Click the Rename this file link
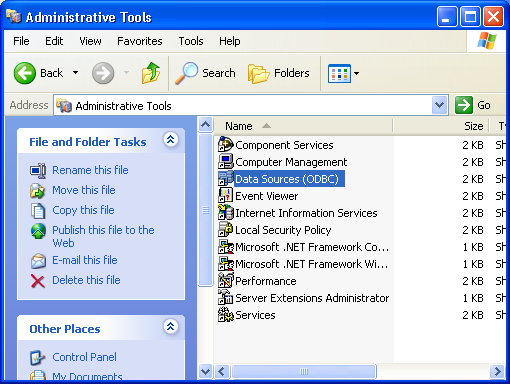 [90, 170]
